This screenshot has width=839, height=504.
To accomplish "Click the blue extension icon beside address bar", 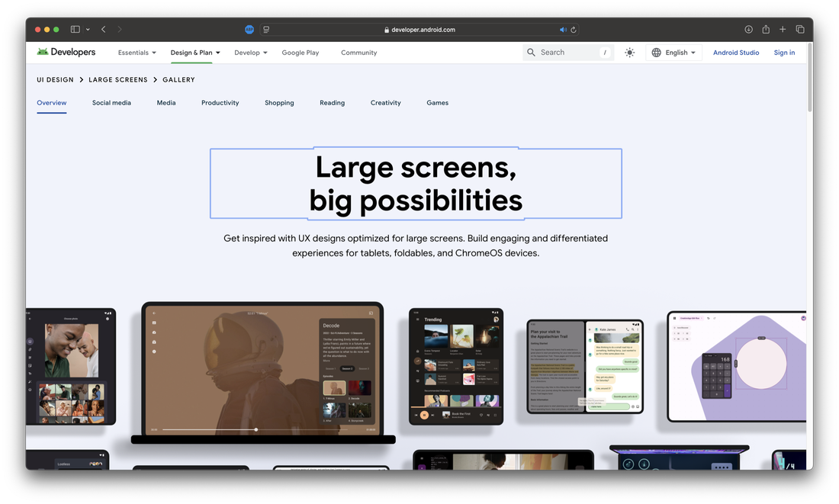I will click(249, 30).
